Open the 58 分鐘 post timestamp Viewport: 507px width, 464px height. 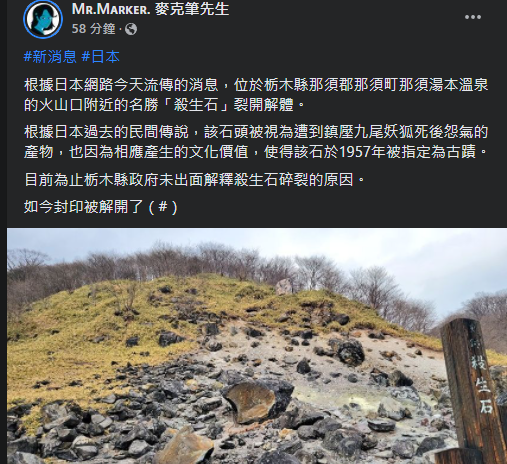pos(93,29)
